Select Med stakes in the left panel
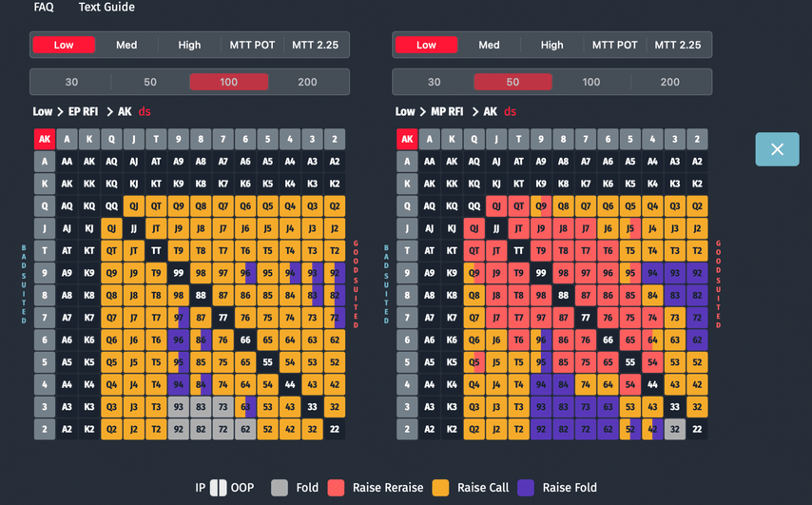This screenshot has width=812, height=505. [126, 45]
